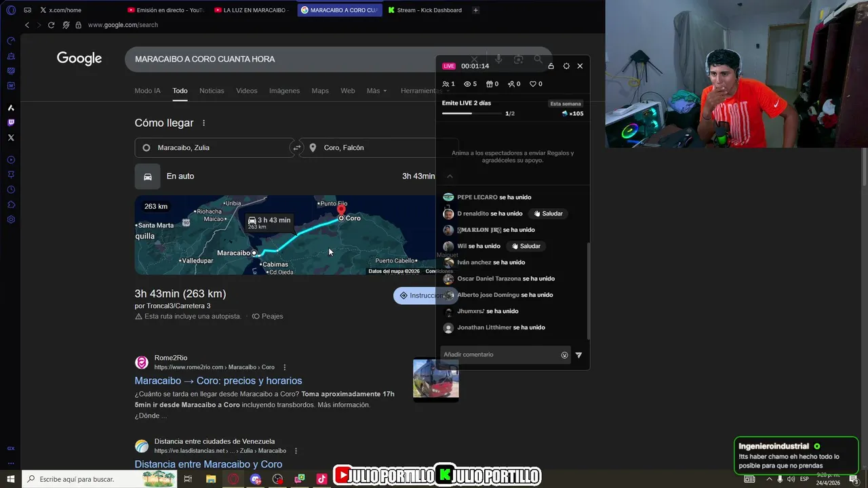
Task: Open Maracaibo → Coro: precios y horarios link
Action: 218,381
